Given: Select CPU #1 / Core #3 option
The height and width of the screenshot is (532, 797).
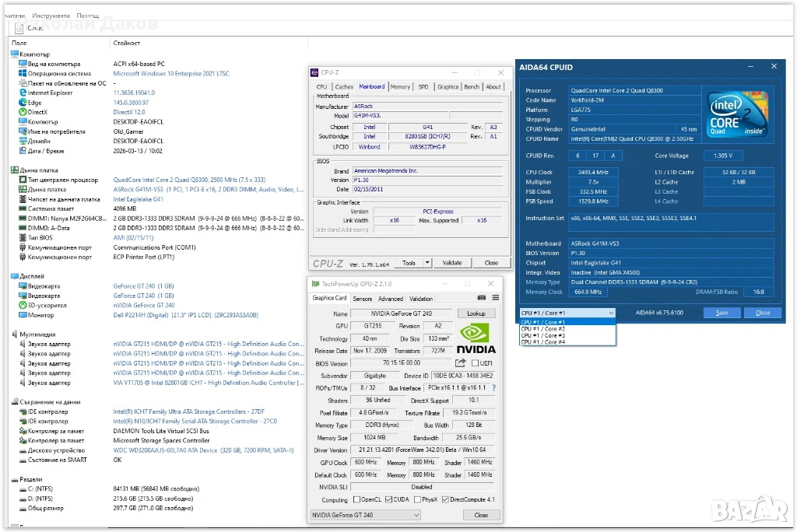Looking at the screenshot, I should point(542,335).
